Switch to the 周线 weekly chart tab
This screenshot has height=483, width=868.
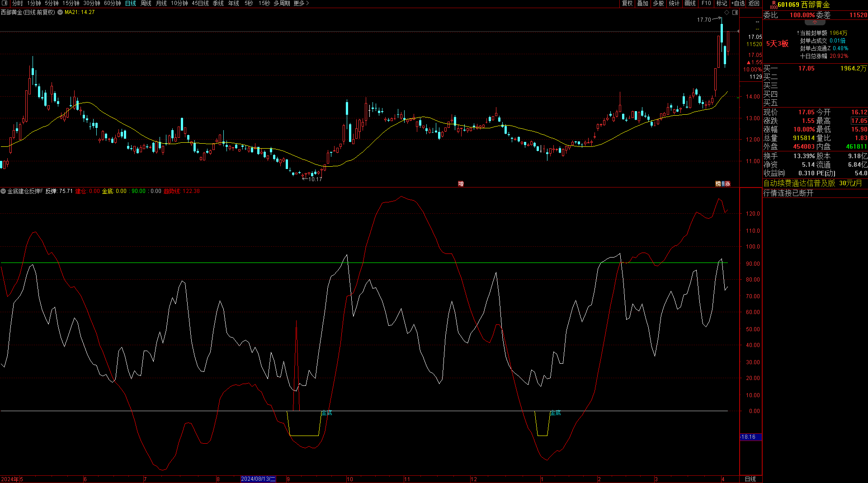[146, 3]
